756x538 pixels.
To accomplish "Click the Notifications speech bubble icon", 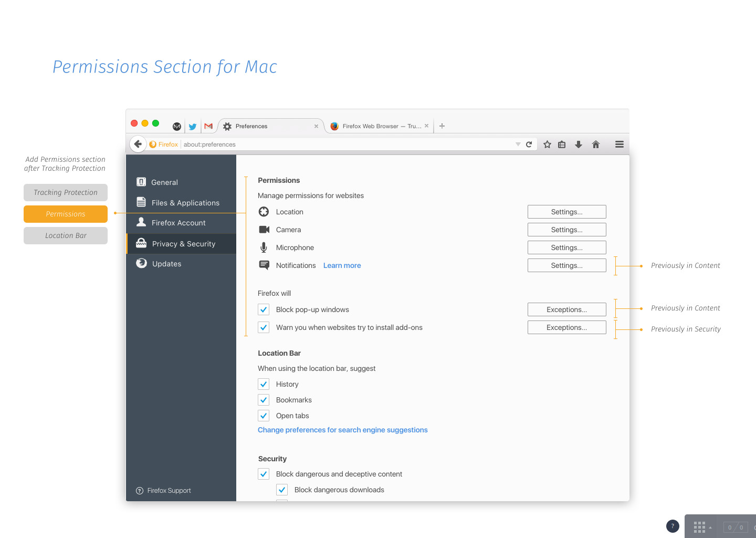I will [x=264, y=265].
